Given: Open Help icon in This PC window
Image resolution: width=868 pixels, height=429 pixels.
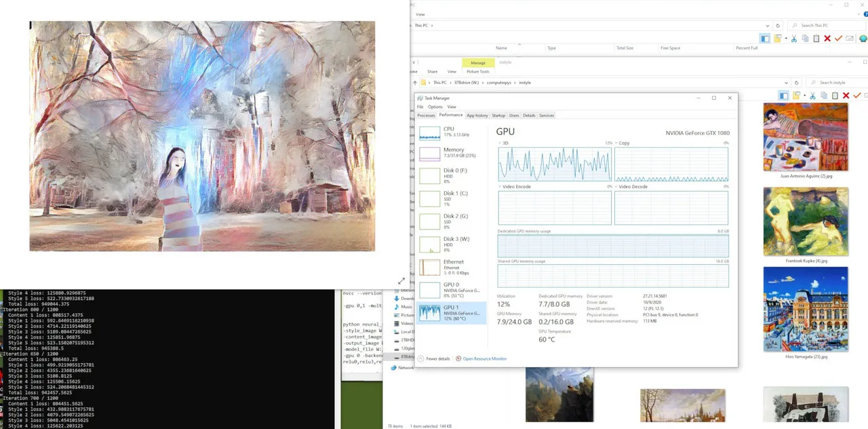Looking at the screenshot, I should [865, 14].
